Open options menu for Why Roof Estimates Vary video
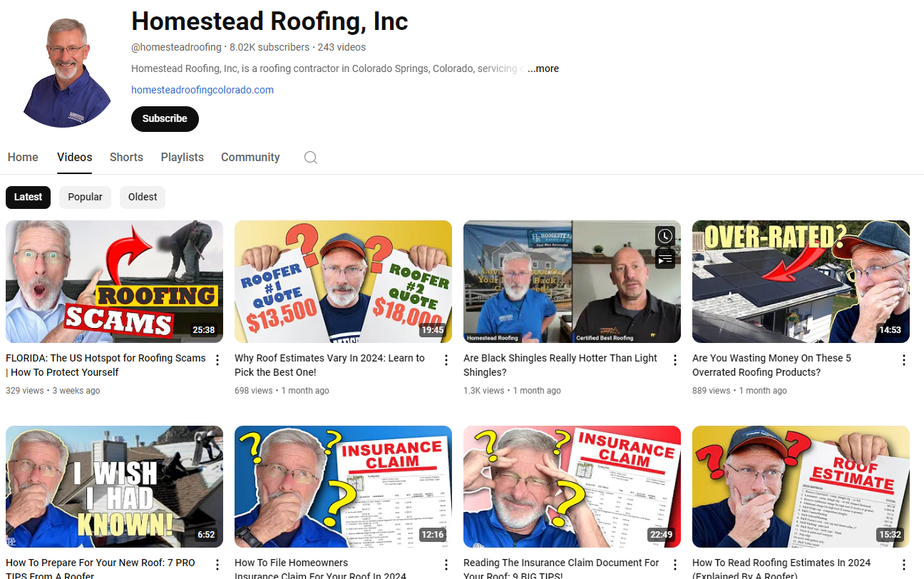This screenshot has height=579, width=924. 446,360
